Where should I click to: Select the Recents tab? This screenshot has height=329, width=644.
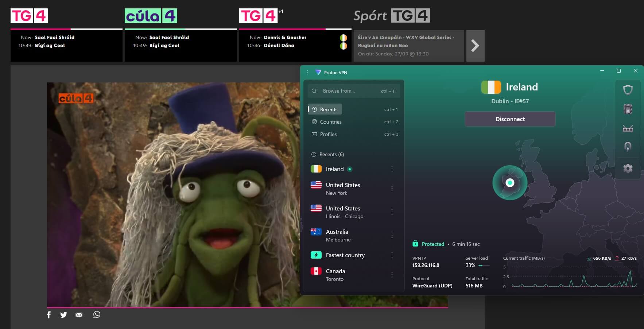[x=325, y=109]
